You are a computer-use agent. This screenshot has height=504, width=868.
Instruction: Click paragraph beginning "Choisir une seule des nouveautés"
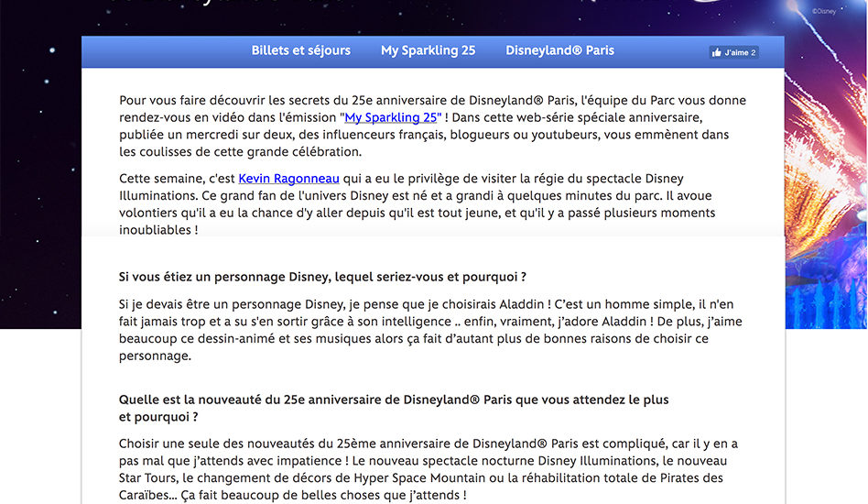pyautogui.click(x=428, y=469)
